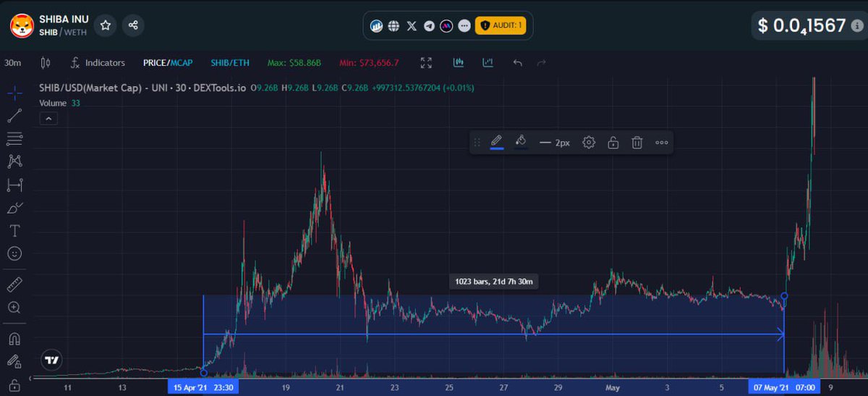Select the ruler measure tool
Image resolution: width=868 pixels, height=396 pixels.
[x=14, y=285]
